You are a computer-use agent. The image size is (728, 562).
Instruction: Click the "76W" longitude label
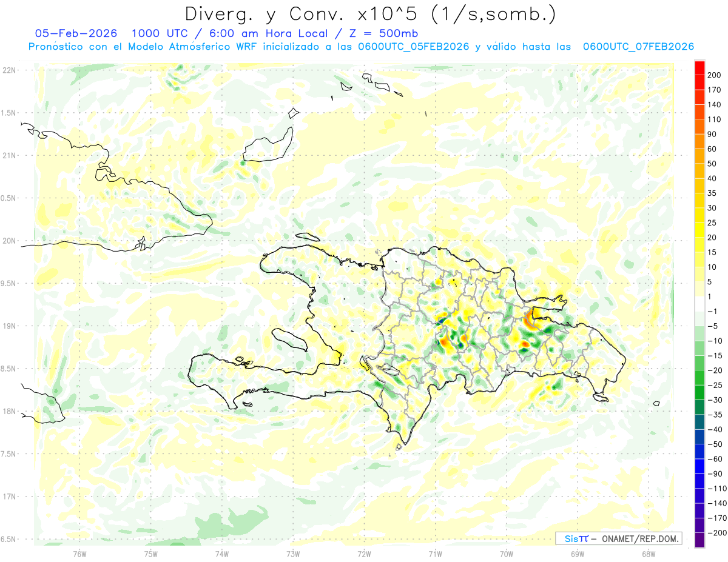click(x=79, y=554)
